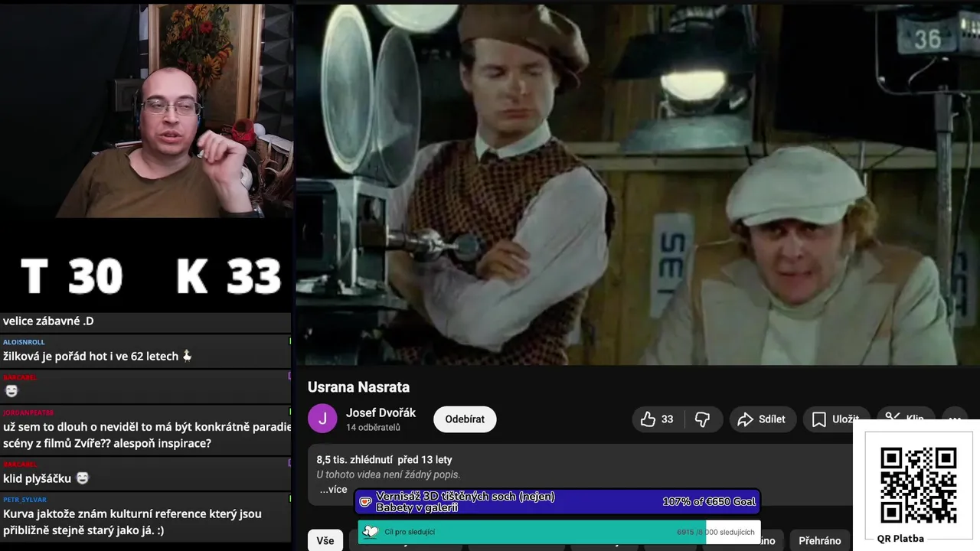Click video title Usrana Nasrata
The width and height of the screenshot is (980, 551).
(x=358, y=387)
